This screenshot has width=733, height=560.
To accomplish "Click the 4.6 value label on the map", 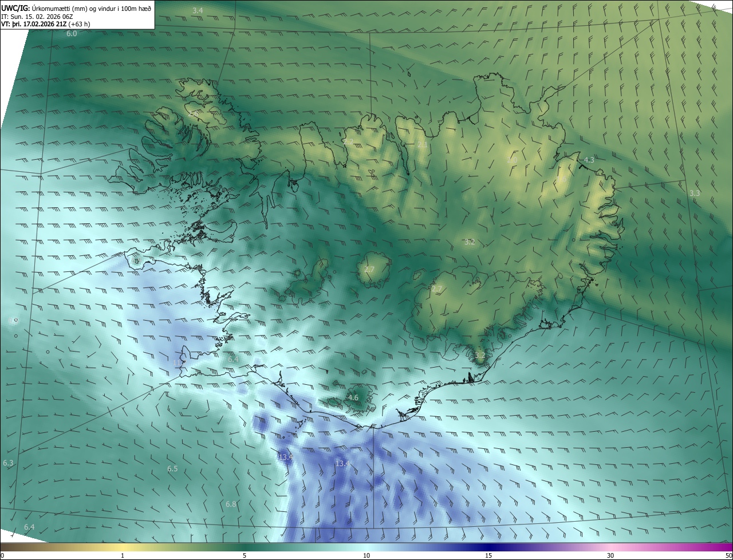I will click(353, 397).
